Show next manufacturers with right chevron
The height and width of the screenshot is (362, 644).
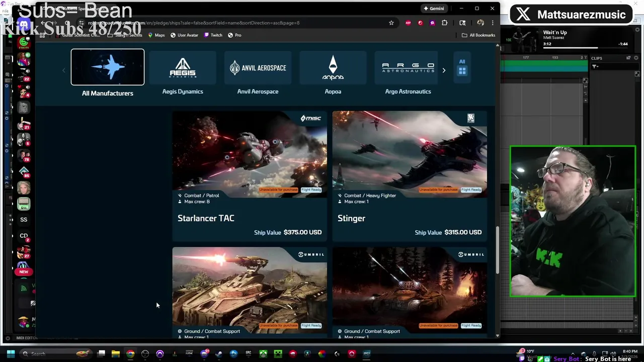tap(444, 70)
